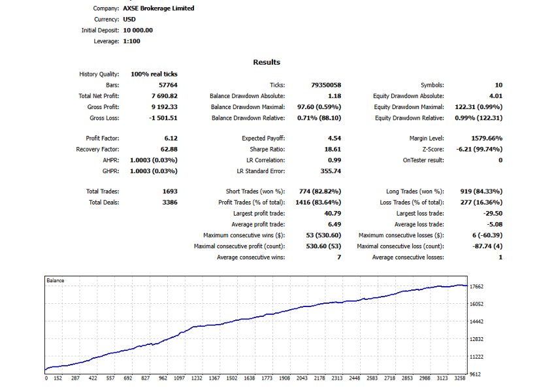Click the Long Trades value 919 (84.33%)
The height and width of the screenshot is (392, 541).
coord(482,191)
